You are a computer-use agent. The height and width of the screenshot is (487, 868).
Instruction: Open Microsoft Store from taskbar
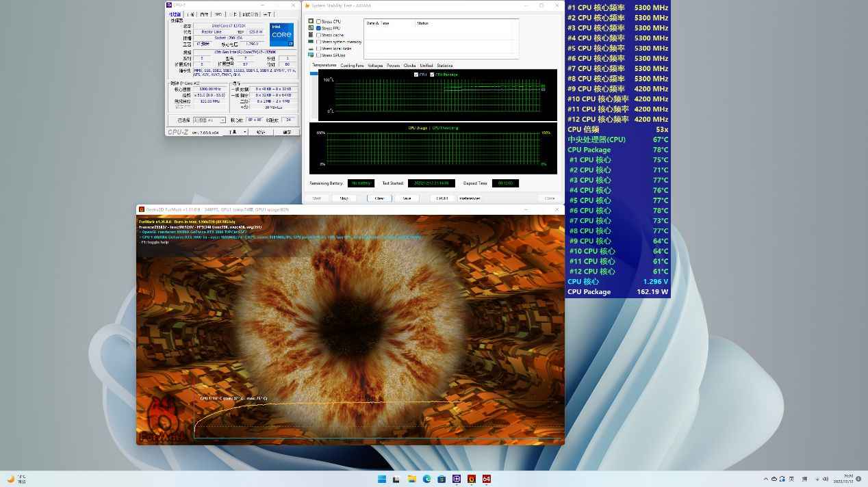pos(442,479)
